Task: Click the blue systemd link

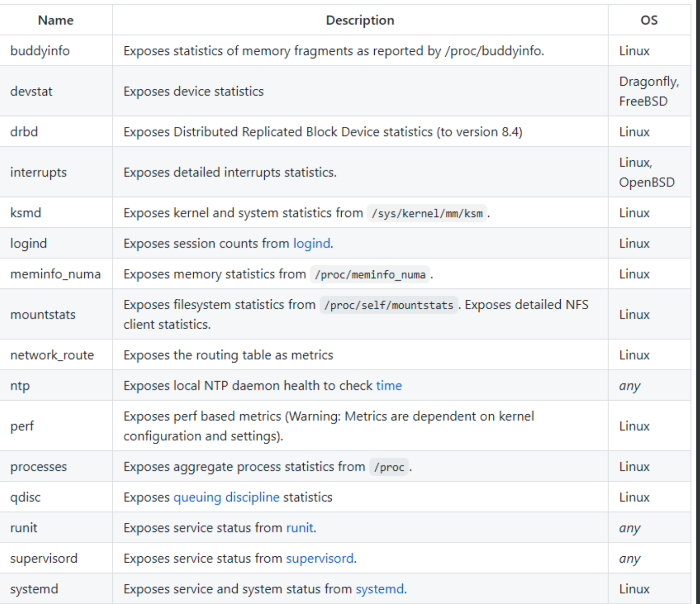Action: [x=380, y=589]
